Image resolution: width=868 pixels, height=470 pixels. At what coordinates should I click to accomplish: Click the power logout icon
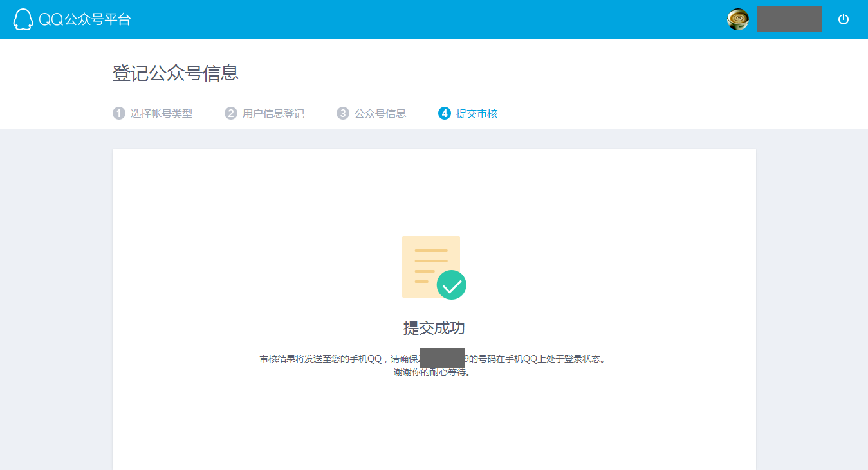pos(843,19)
